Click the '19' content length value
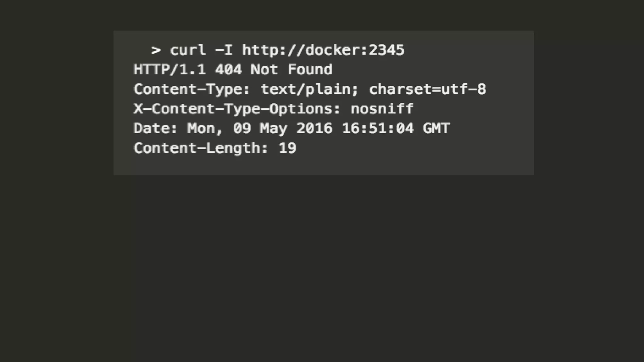Screen dimensions: 644x362 pos(287,148)
